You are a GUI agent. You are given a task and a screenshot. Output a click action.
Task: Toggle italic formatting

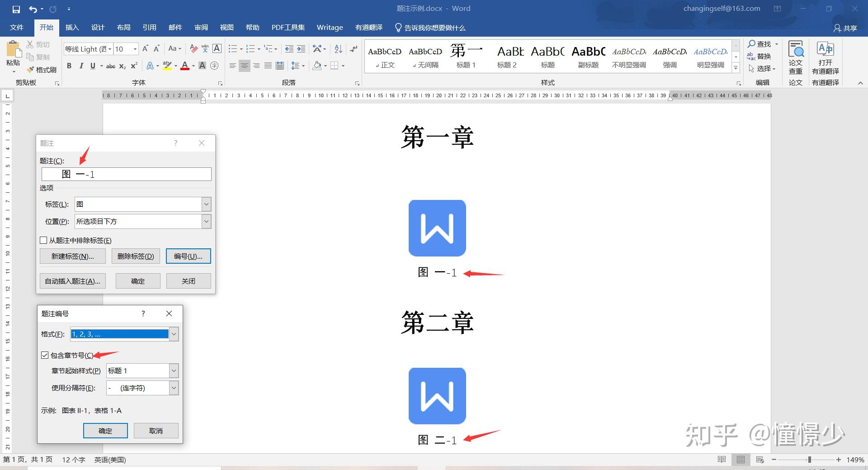81,66
